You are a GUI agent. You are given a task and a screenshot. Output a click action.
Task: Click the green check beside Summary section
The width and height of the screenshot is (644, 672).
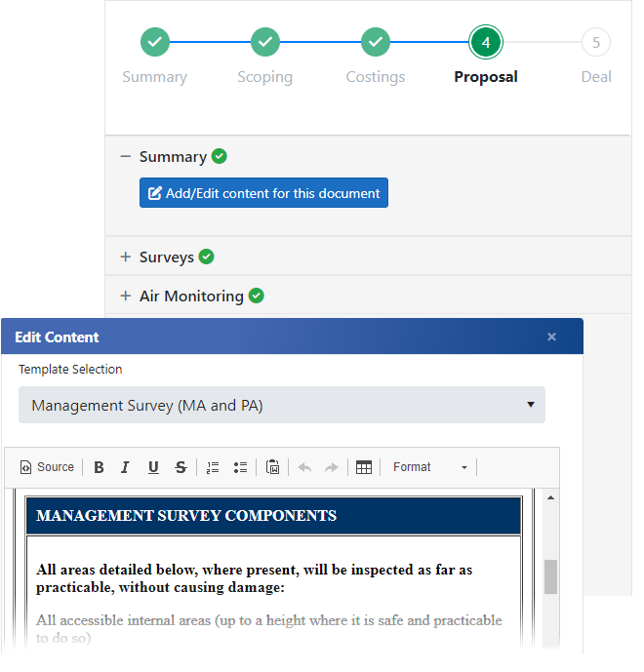click(220, 156)
